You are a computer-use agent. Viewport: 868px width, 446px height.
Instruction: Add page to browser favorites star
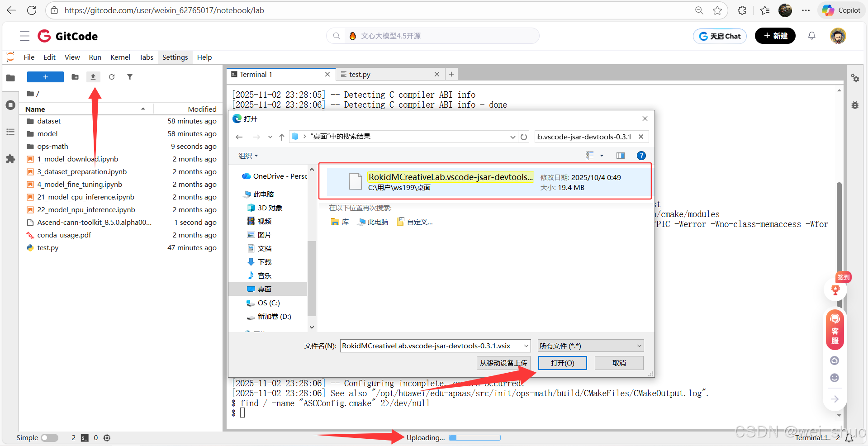717,10
